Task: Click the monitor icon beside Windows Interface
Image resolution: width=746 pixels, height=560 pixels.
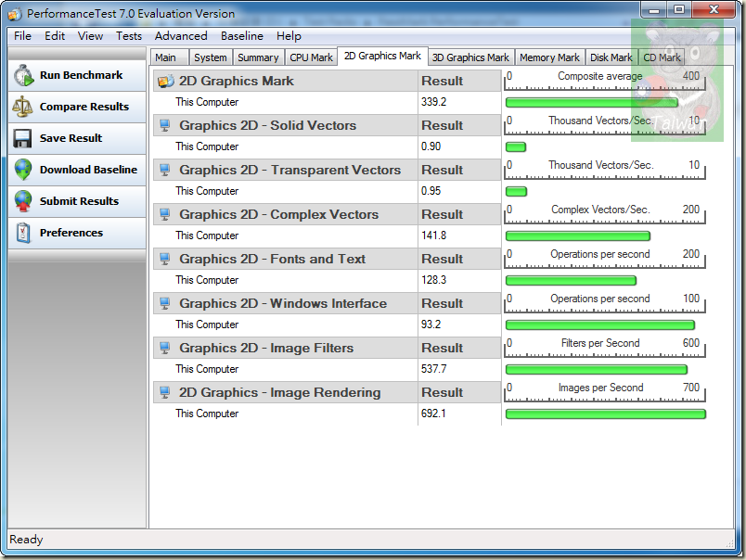Action: 165,304
